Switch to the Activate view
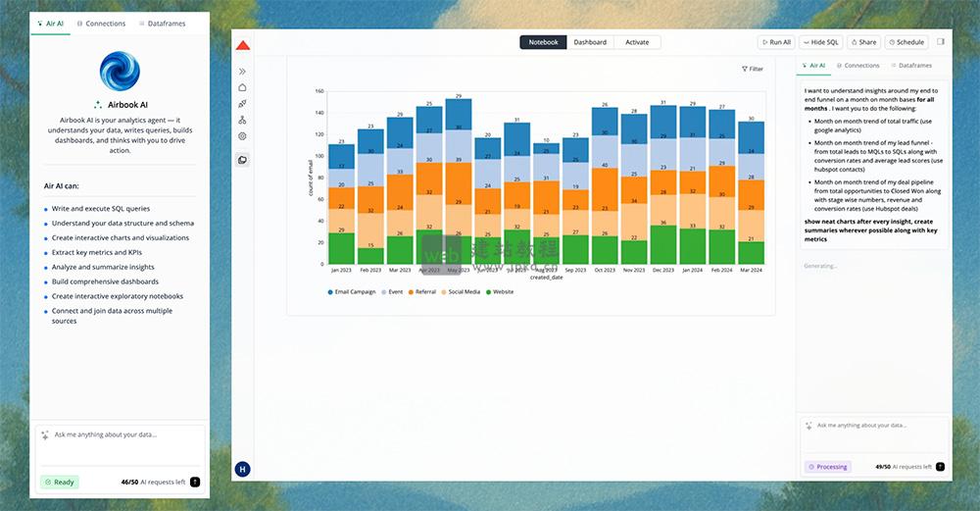This screenshot has height=511, width=980. (x=637, y=42)
